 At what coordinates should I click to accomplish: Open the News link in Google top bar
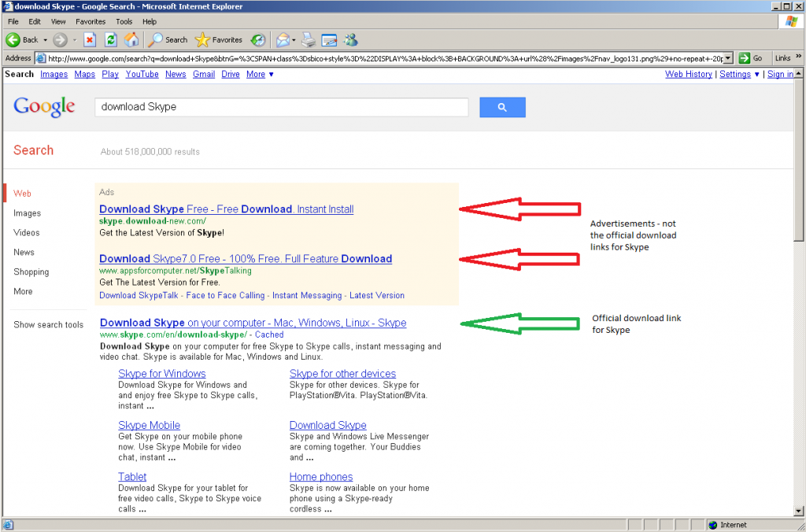pyautogui.click(x=176, y=74)
